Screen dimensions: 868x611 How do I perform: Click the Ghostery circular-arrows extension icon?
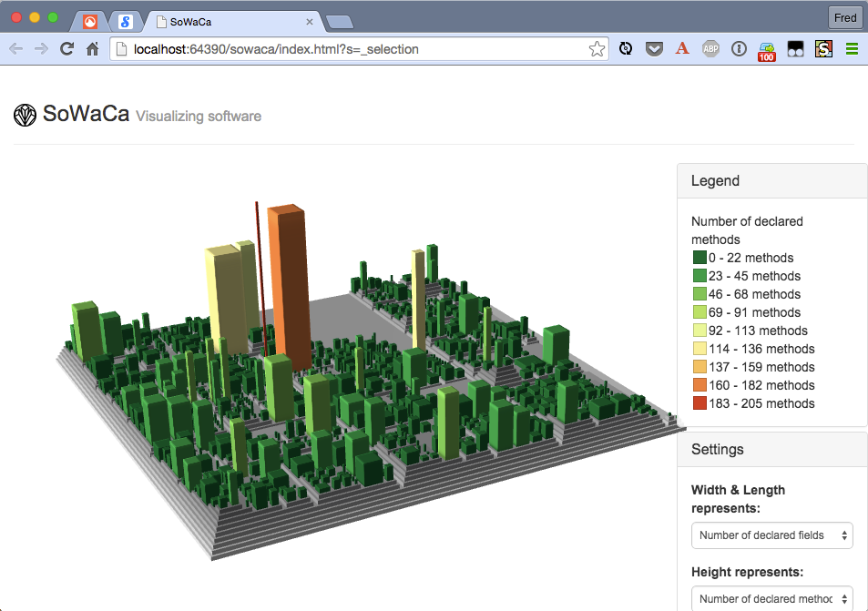625,48
